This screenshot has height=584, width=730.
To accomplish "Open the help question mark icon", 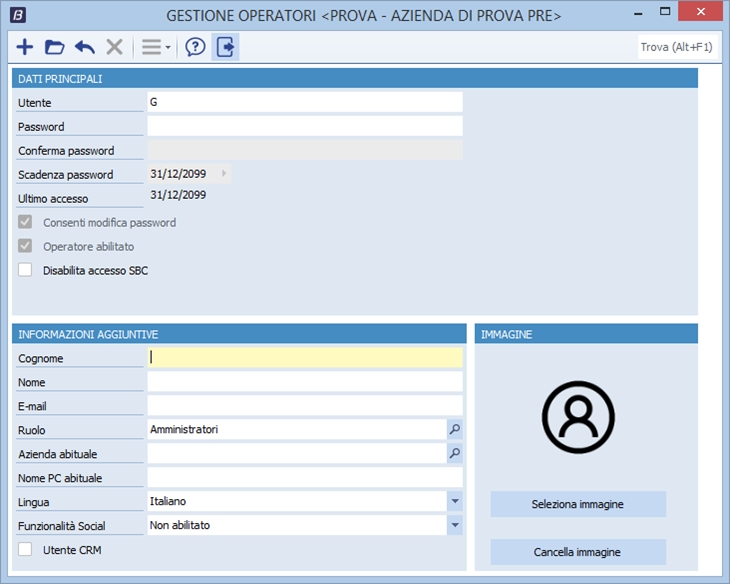I will [x=196, y=47].
